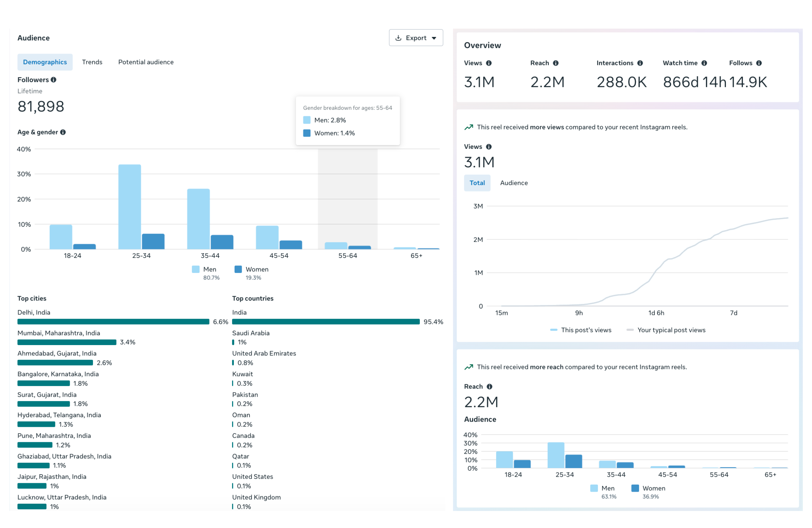Click the Reach info icon in Overview
This screenshot has width=812, height=528.
tap(556, 63)
